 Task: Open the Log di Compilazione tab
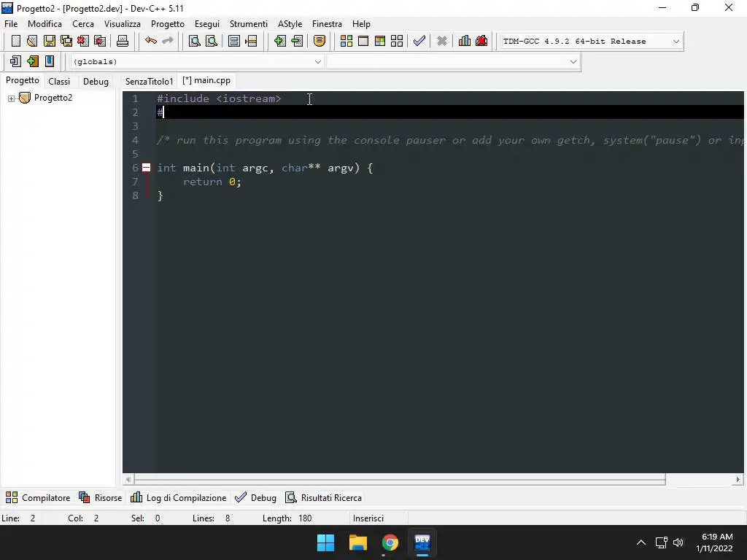(179, 497)
